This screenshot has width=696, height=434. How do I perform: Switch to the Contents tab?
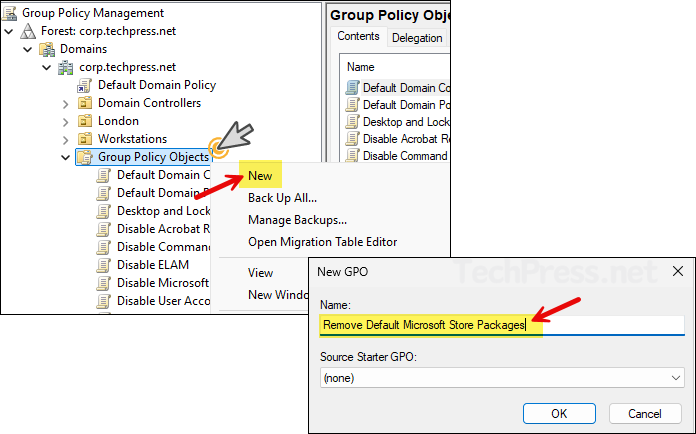coord(358,36)
